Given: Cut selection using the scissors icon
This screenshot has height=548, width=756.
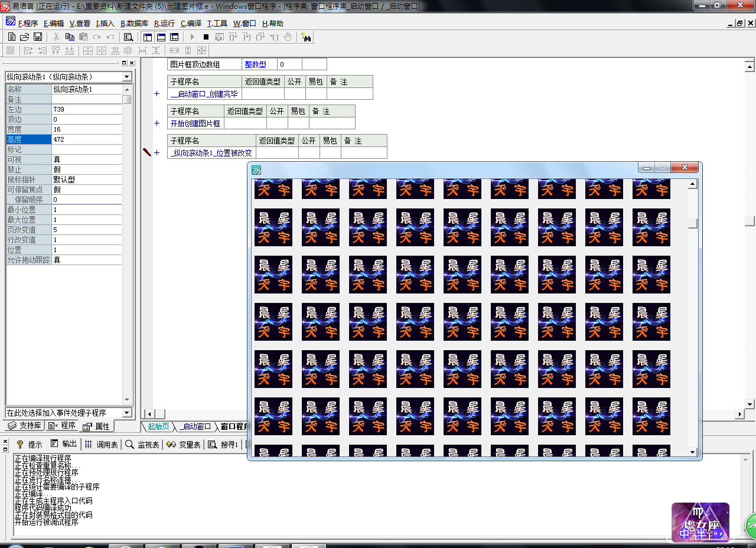Looking at the screenshot, I should 57,37.
